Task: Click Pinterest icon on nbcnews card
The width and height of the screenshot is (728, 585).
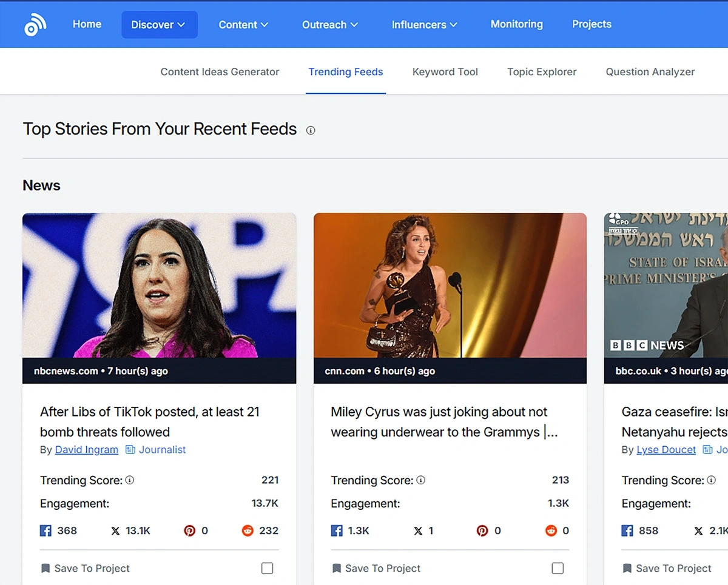Action: (190, 530)
